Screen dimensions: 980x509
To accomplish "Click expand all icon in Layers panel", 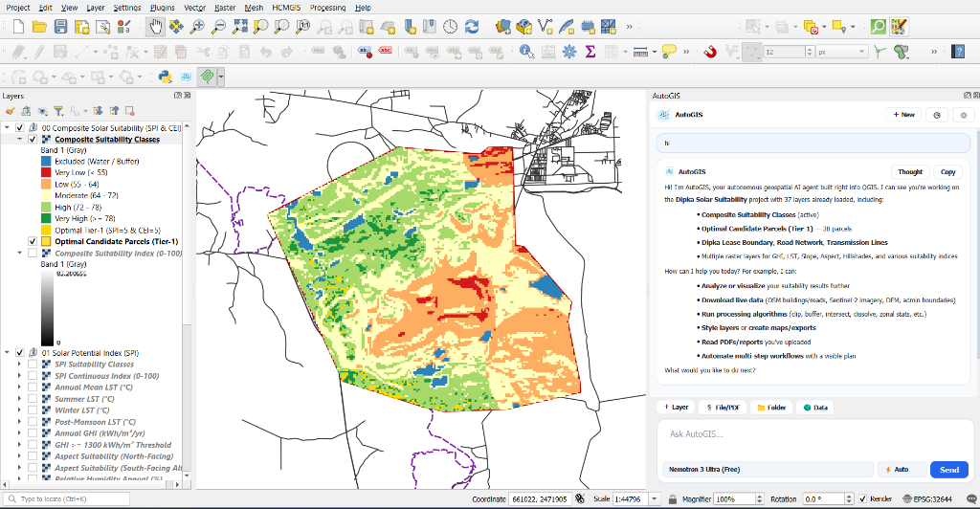I will coord(98,111).
